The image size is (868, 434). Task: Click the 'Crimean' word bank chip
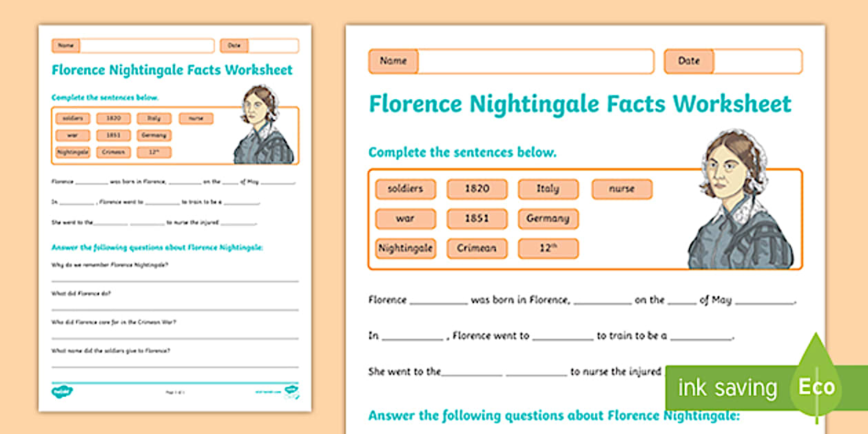click(477, 248)
